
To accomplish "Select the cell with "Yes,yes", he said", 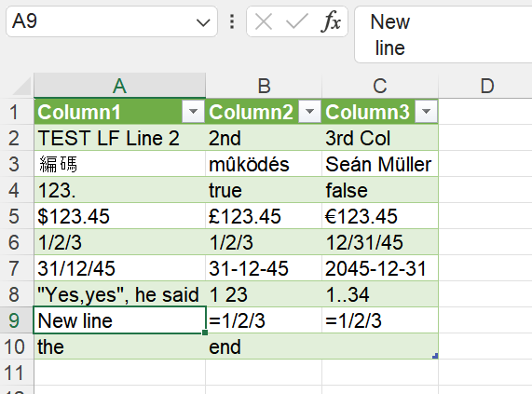I will tap(120, 294).
